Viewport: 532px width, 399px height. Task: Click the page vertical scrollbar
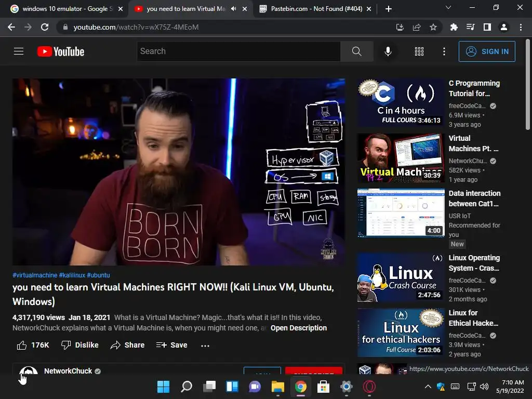pyautogui.click(x=528, y=84)
